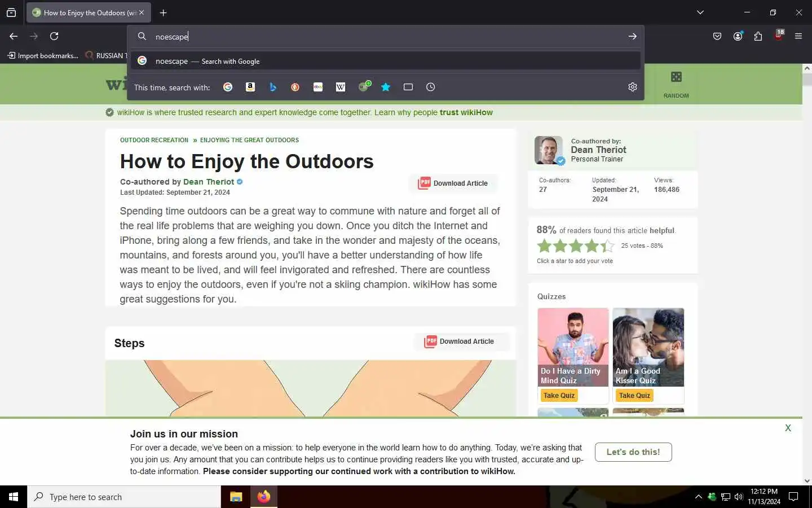This screenshot has height=508, width=812.
Task: Take the Dirty Mind Quiz
Action: [x=559, y=396]
